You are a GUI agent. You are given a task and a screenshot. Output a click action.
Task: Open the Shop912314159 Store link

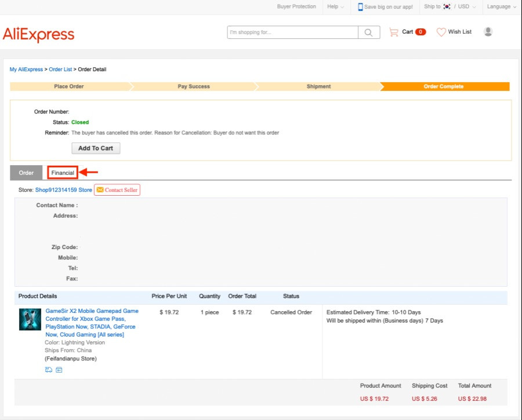64,190
